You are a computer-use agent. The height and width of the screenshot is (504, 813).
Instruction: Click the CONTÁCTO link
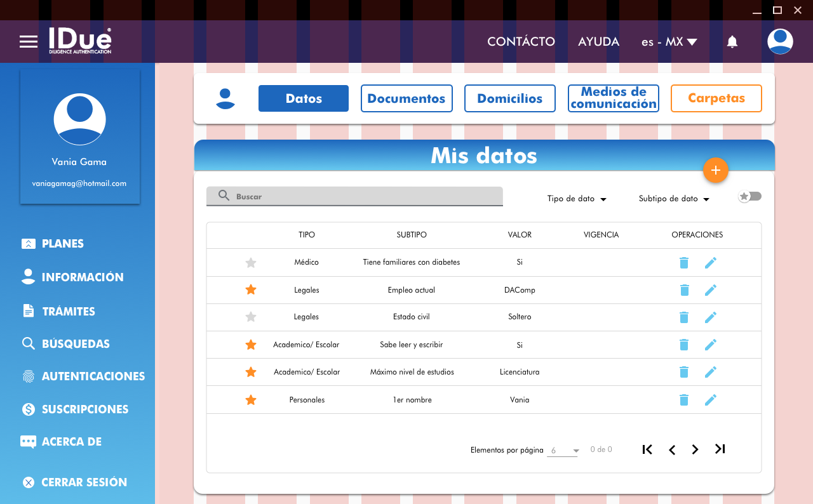coord(521,42)
